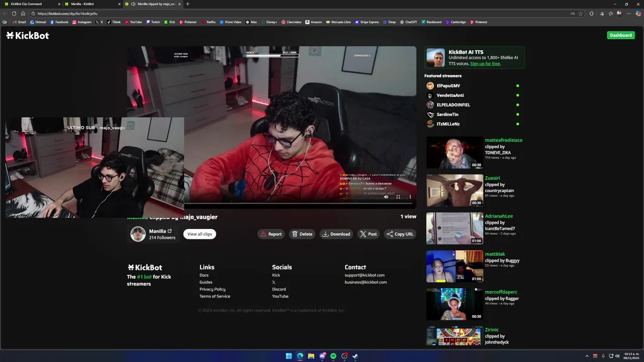The width and height of the screenshot is (644, 362).
Task: Open Gmail bookmark
Action: pos(19,22)
